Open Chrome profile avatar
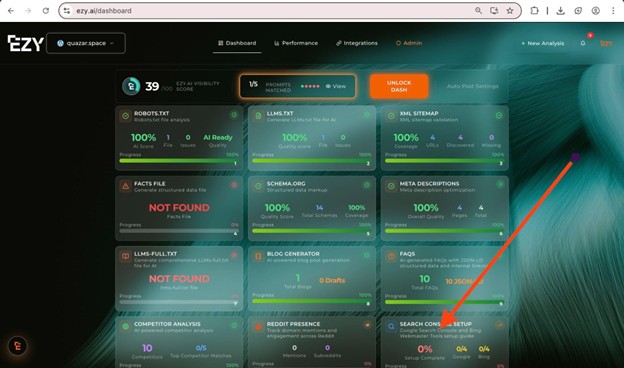The height and width of the screenshot is (368, 624). [x=595, y=11]
